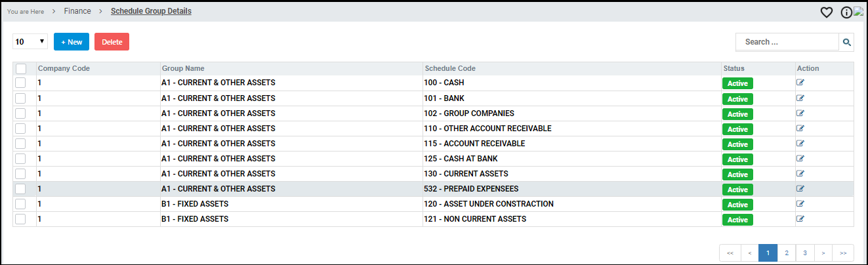Edit the 125 - CASH AT BANK row
The width and height of the screenshot is (868, 265).
pyautogui.click(x=800, y=159)
